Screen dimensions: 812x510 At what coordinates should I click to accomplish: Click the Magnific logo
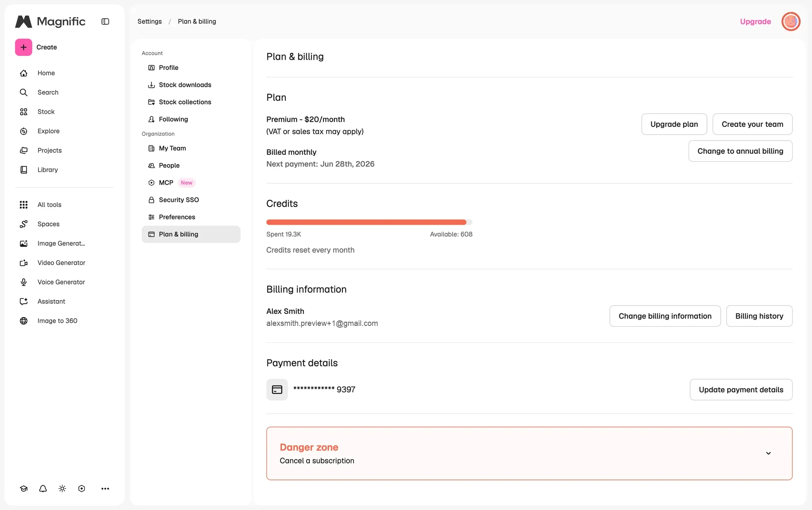(x=50, y=22)
